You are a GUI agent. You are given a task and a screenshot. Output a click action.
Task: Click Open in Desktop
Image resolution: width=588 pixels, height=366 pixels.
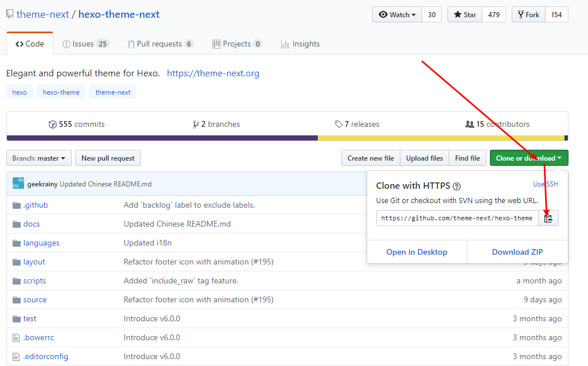417,252
